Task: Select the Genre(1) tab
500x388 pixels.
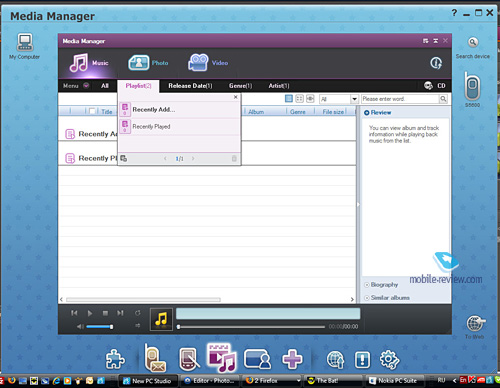Action: click(x=240, y=86)
